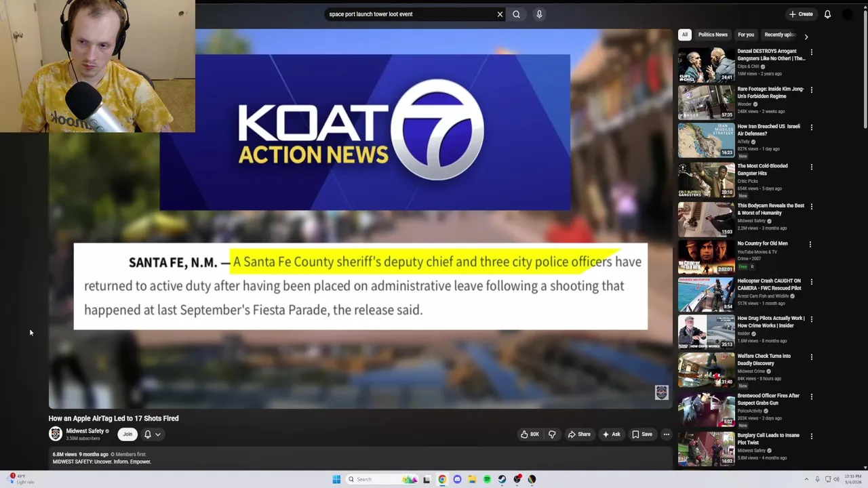Open Rare Footage Kim Jong-Un video thumbnail
This screenshot has width=868, height=488.
coord(706,102)
